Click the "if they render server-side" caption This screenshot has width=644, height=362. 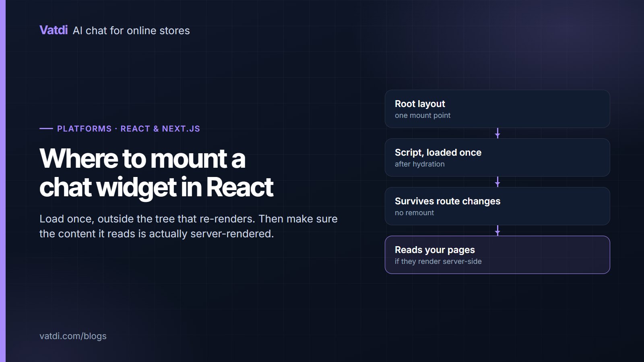pyautogui.click(x=438, y=261)
